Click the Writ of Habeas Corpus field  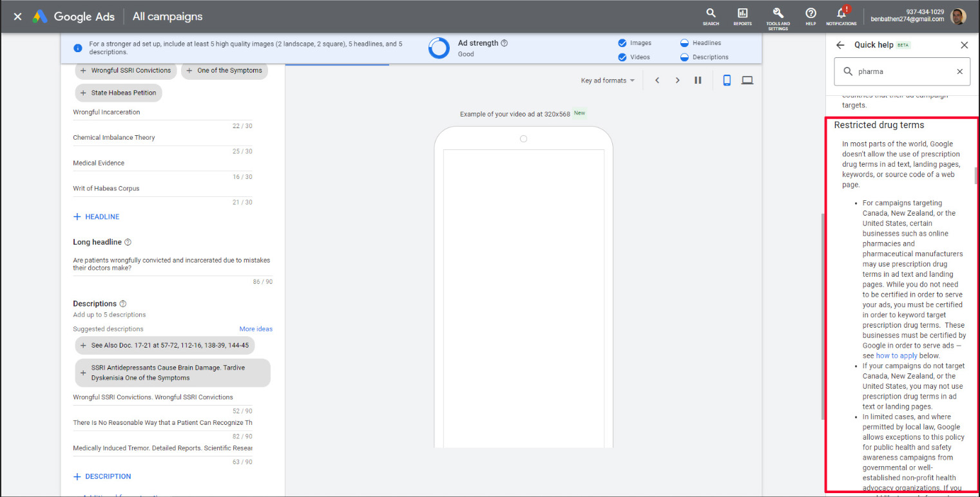(x=161, y=189)
